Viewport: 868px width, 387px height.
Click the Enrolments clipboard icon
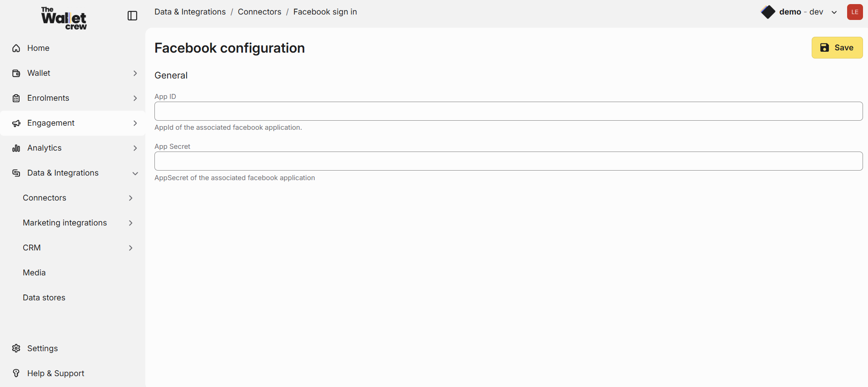16,98
